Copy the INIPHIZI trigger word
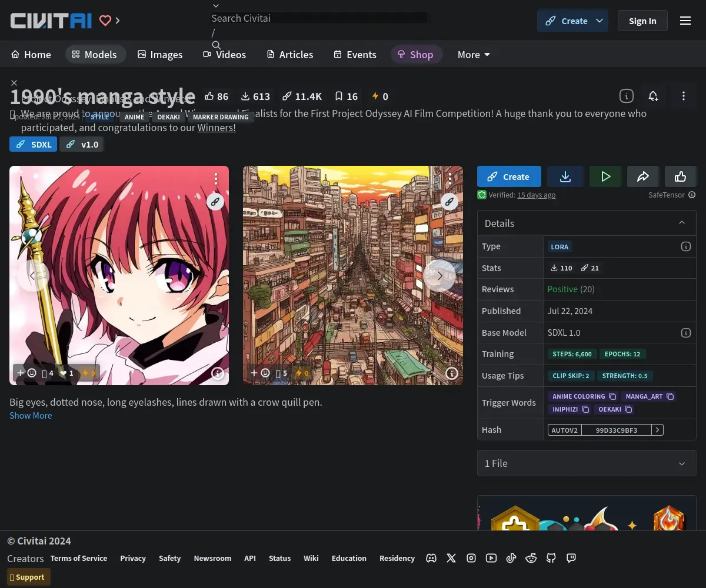Screen dimensions: 706x588 tap(585, 409)
